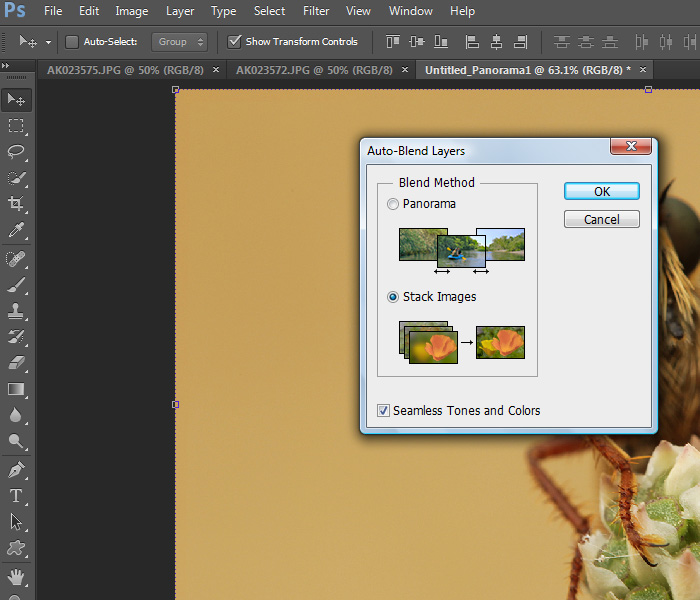Choose the Stack Images blend method
The image size is (700, 600).
tap(392, 297)
